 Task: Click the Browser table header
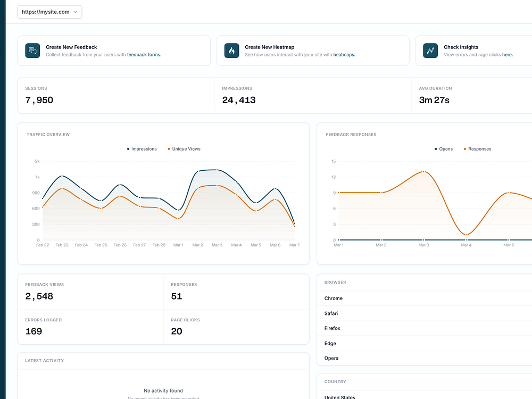[335, 282]
